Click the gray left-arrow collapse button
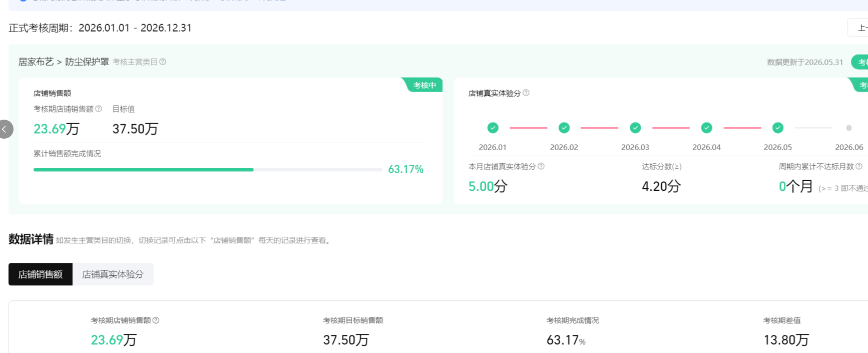This screenshot has height=353, width=868. 5,129
